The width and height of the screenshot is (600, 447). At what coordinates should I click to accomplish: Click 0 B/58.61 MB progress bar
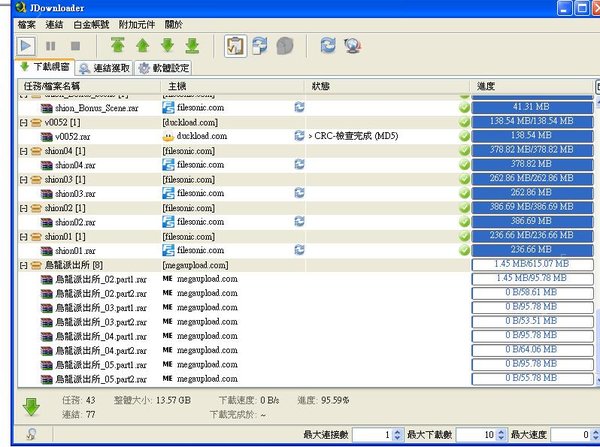tap(533, 293)
